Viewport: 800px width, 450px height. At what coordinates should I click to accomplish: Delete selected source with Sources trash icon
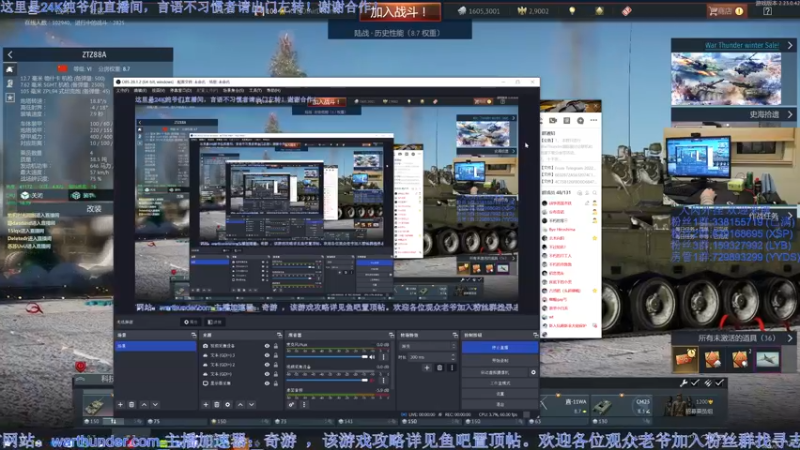pos(217,405)
